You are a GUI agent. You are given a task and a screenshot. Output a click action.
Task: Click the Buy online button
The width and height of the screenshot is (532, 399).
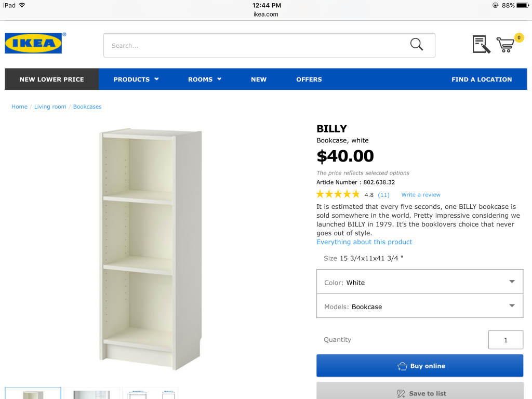click(x=420, y=366)
